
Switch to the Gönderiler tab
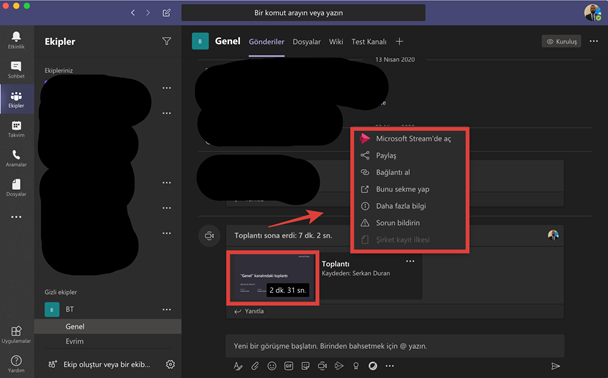pos(266,41)
